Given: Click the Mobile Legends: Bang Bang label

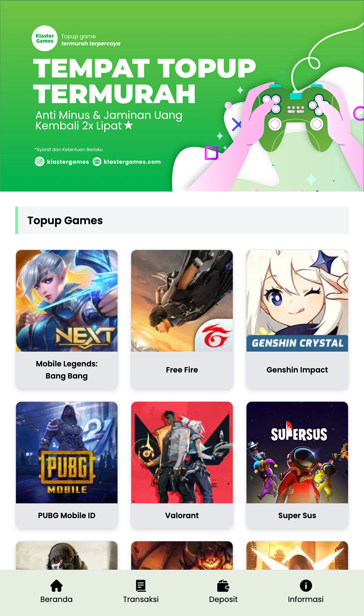Looking at the screenshot, I should click(67, 370).
